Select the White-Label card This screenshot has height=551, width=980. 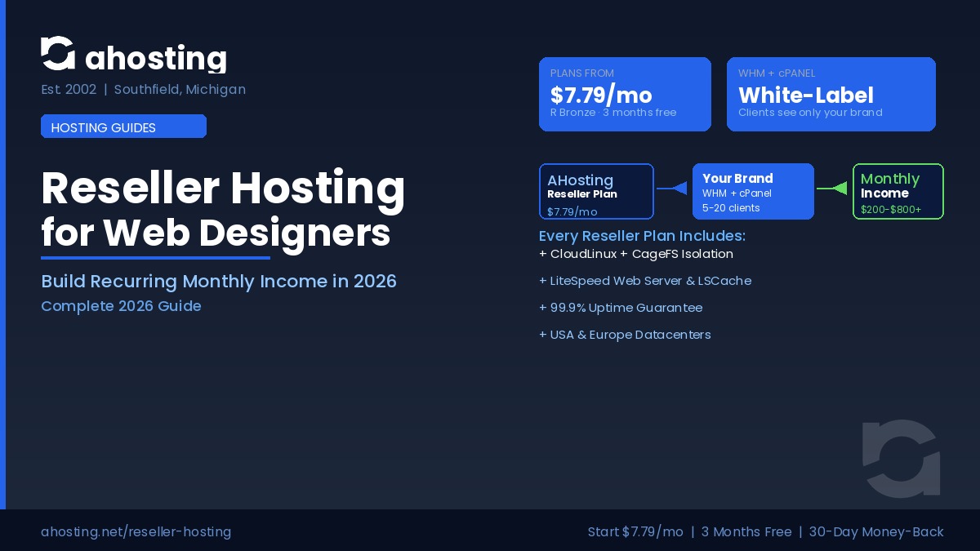[831, 94]
